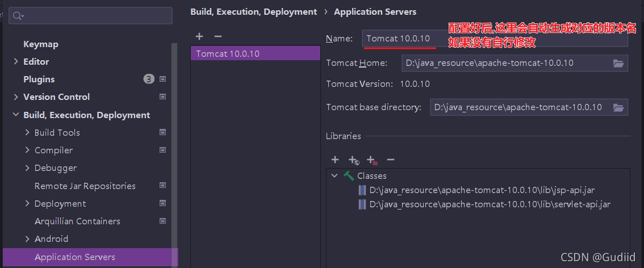644x268 pixels.
Task: Expand the Compiler node
Action: tap(27, 150)
